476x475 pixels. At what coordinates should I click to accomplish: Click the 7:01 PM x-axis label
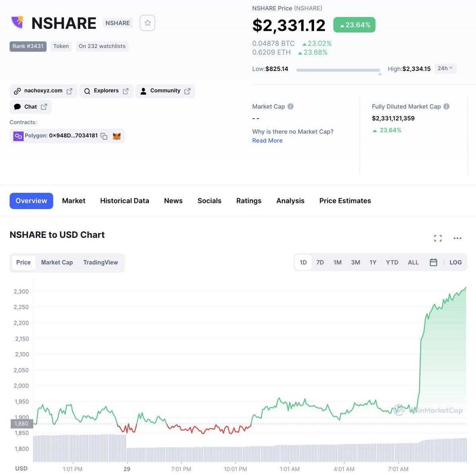coord(181,469)
